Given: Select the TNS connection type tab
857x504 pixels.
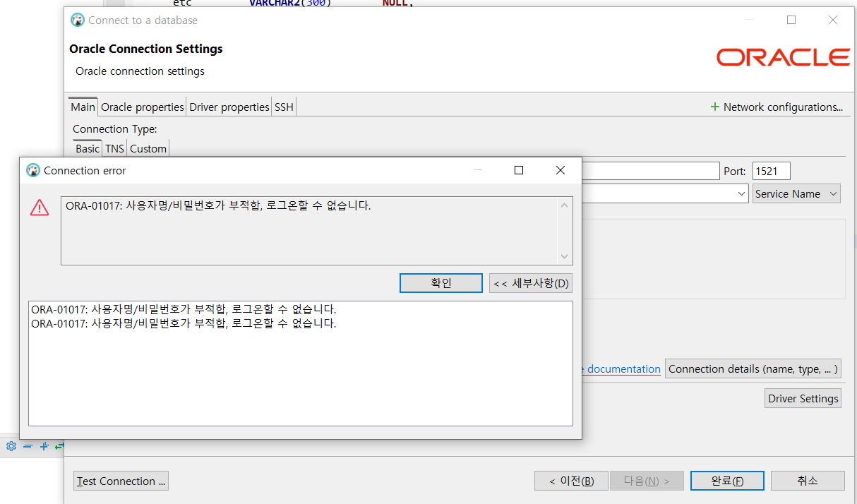Looking at the screenshot, I should [x=114, y=148].
